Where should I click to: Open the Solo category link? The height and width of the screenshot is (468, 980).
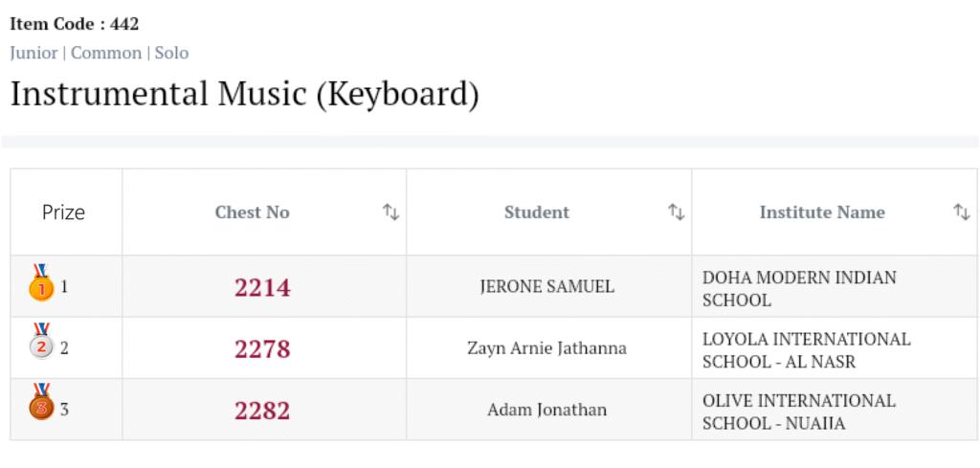[172, 53]
